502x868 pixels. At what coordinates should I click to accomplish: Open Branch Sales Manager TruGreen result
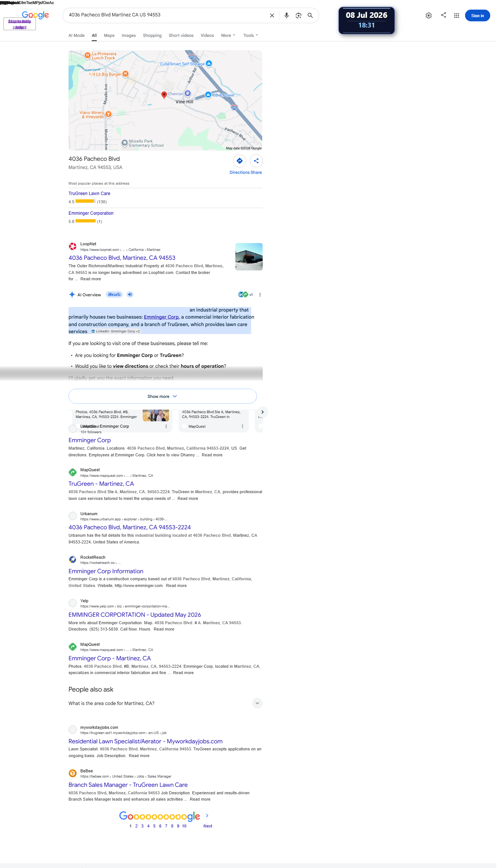pos(128,785)
